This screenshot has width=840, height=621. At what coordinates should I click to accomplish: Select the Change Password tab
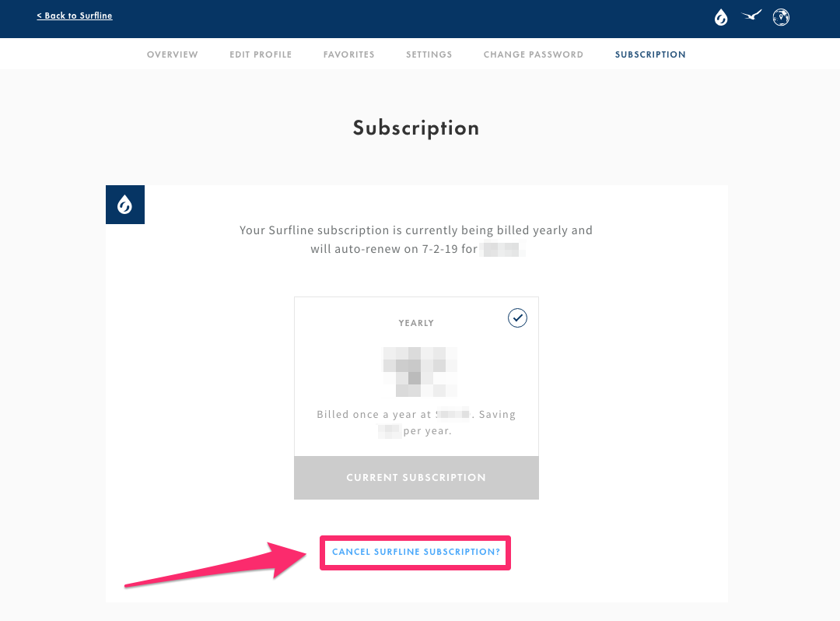click(x=534, y=54)
